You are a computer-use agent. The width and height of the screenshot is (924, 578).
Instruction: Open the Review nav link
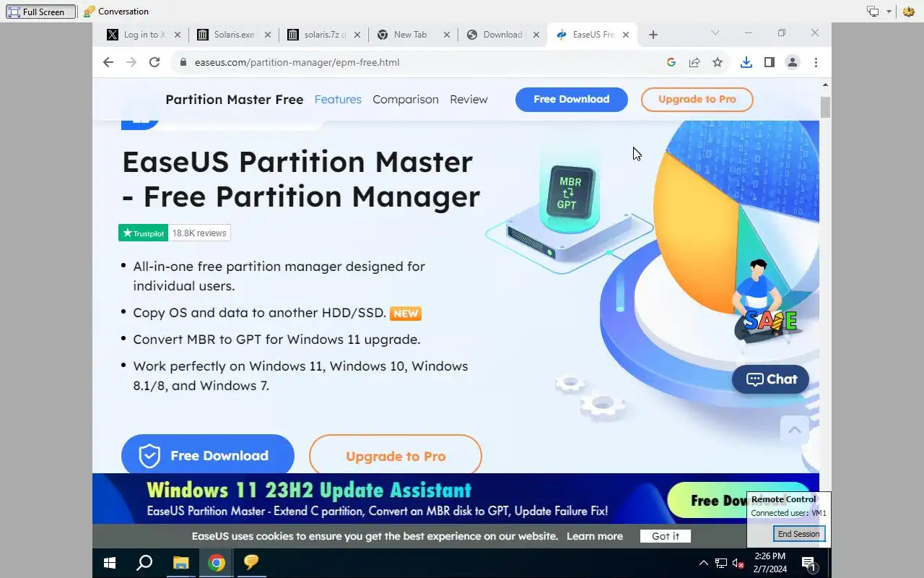(468, 100)
